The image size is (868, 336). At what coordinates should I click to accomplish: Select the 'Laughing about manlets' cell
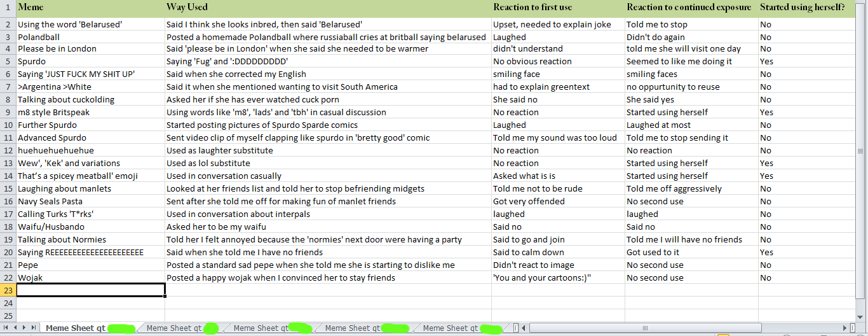pyautogui.click(x=90, y=188)
